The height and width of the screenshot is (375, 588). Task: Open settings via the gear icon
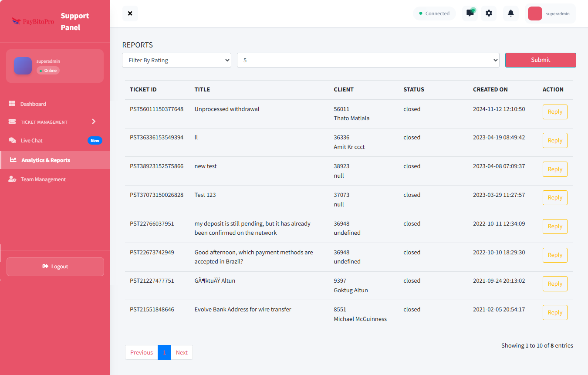[489, 13]
